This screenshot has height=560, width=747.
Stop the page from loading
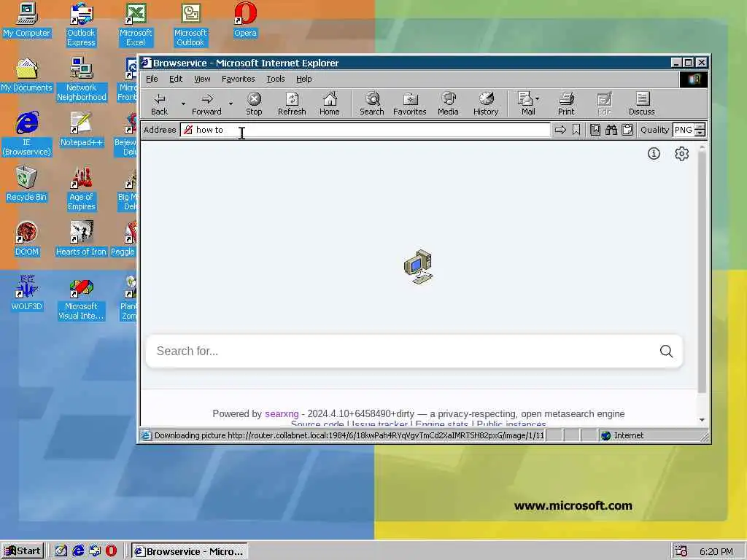(254, 104)
